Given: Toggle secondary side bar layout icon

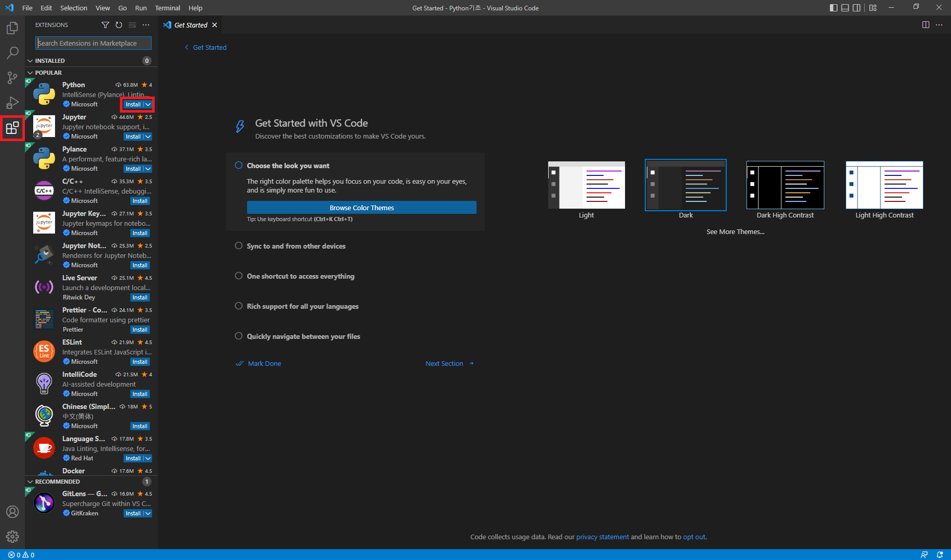Looking at the screenshot, I should 857,8.
